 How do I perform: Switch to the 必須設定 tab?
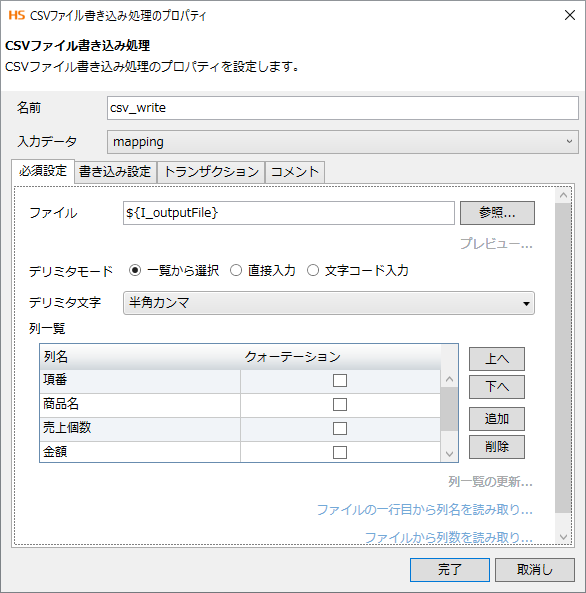[43, 171]
